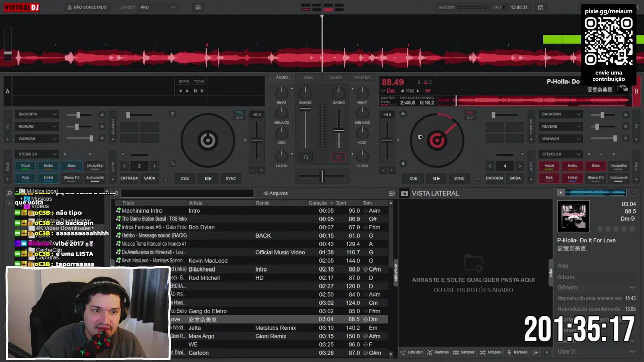Skip to next marker in deck A editor
This screenshot has width=644, height=362.
(x=202, y=90)
